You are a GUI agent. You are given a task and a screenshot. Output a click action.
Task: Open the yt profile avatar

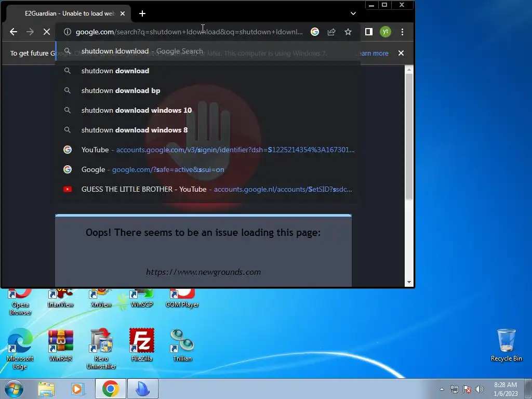click(385, 32)
